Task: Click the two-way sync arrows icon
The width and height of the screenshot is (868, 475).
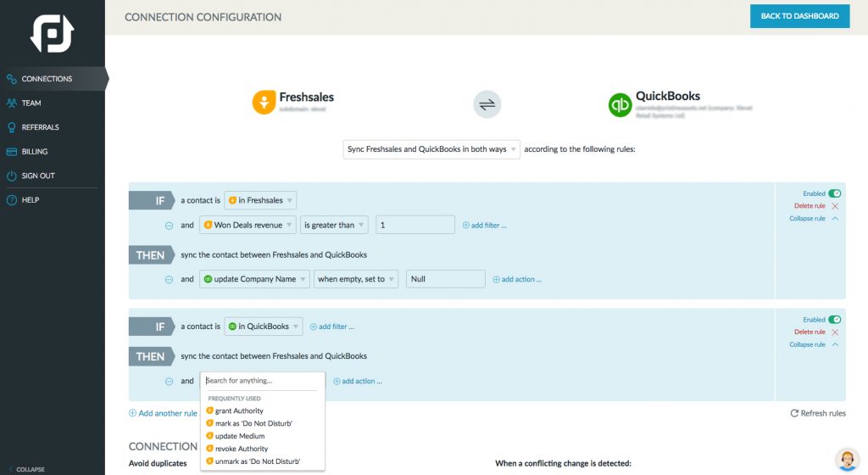Action: tap(487, 104)
